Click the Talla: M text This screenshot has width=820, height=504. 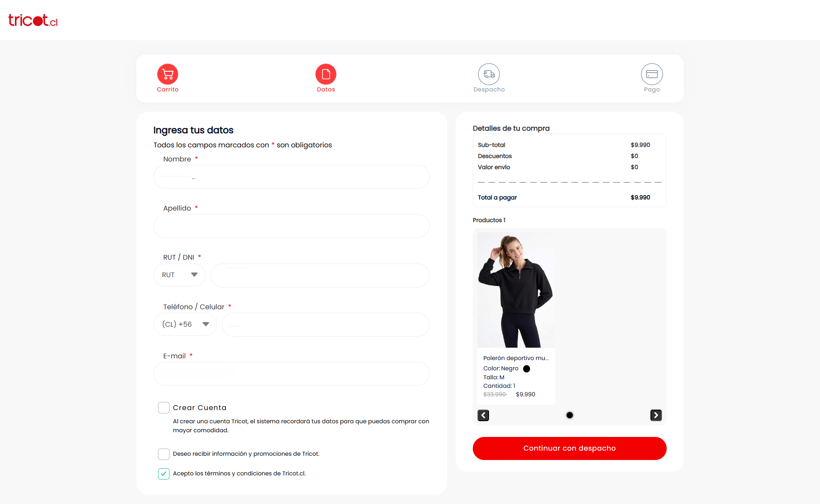pos(494,378)
